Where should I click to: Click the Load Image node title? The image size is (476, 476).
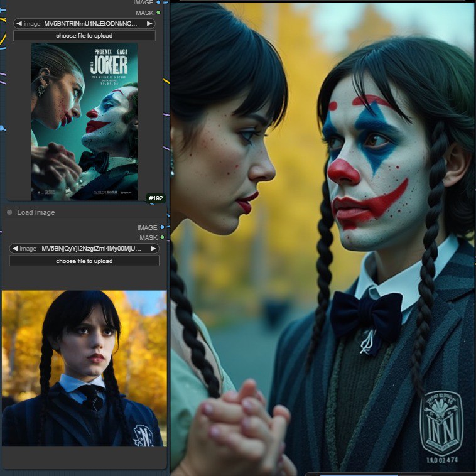pyautogui.click(x=36, y=212)
